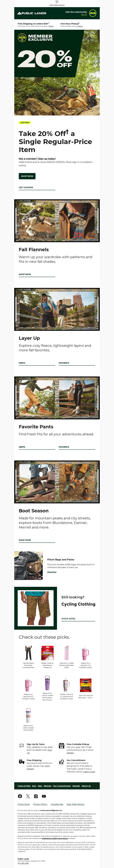Open the Facebook icon in the footer
The height and width of the screenshot is (868, 114).
20,796
